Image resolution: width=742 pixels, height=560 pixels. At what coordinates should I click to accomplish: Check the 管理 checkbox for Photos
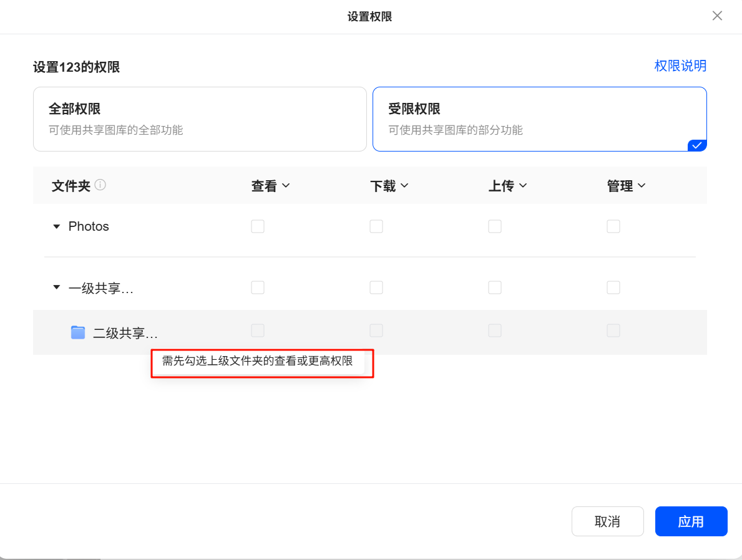pyautogui.click(x=613, y=226)
